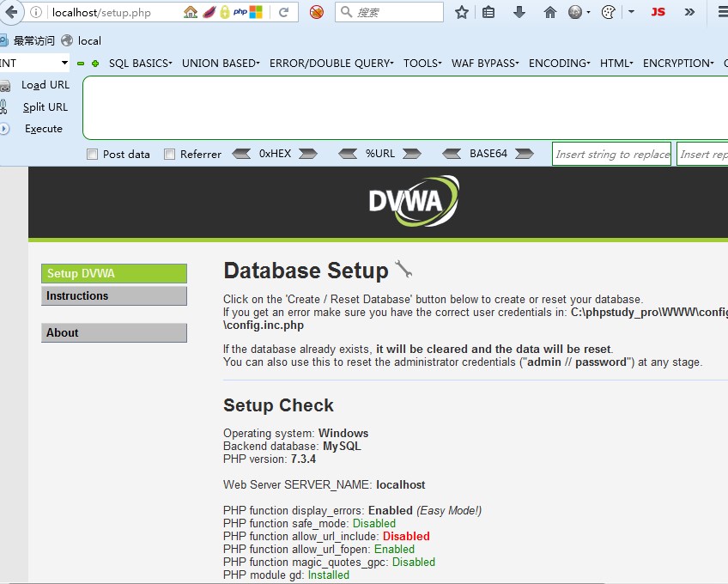
Task: Reload the page with the refresh icon
Action: (x=283, y=12)
